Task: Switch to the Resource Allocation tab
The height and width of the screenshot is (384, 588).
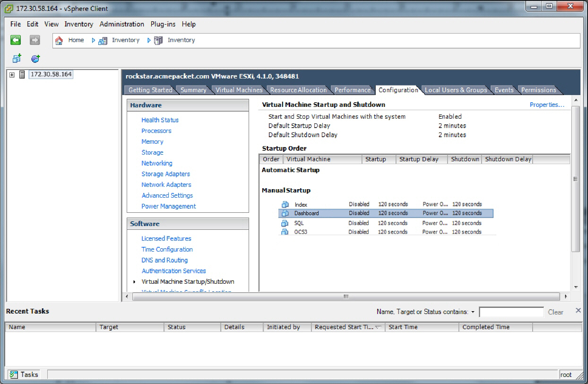Action: [298, 90]
